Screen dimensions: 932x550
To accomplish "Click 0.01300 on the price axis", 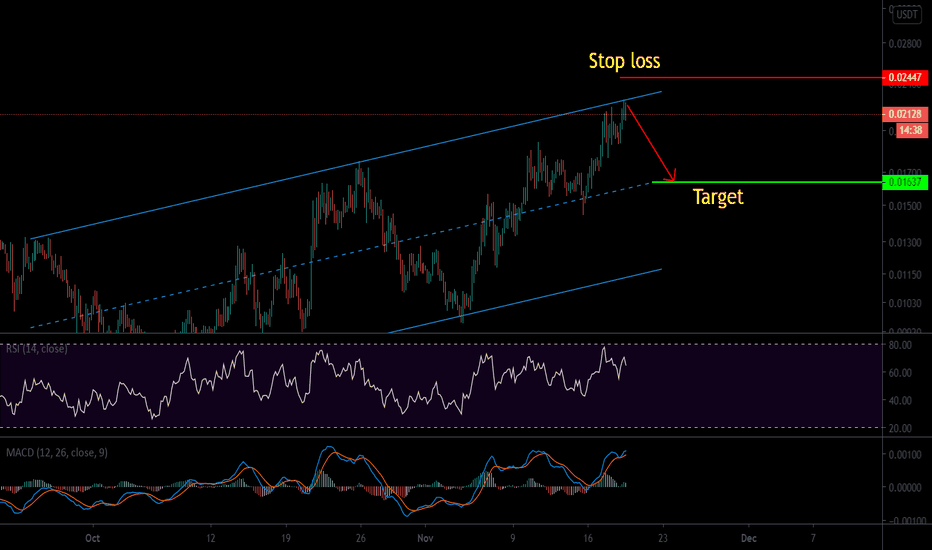I will click(x=905, y=243).
